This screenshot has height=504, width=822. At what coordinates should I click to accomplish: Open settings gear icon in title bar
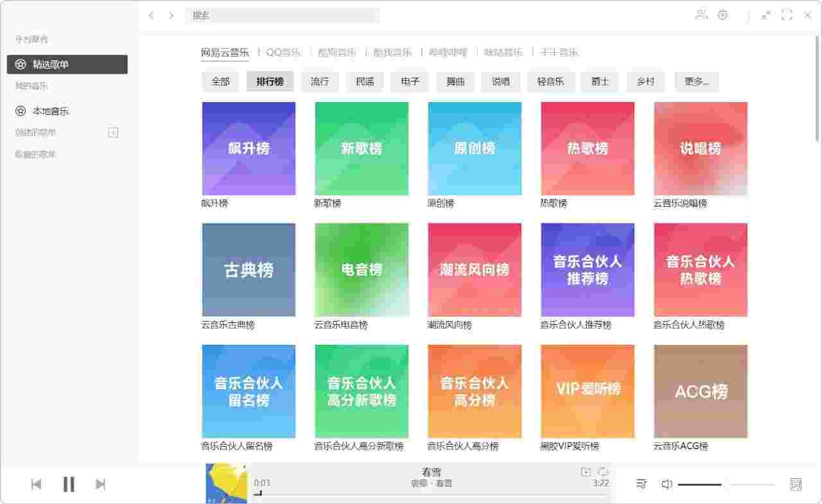click(722, 15)
